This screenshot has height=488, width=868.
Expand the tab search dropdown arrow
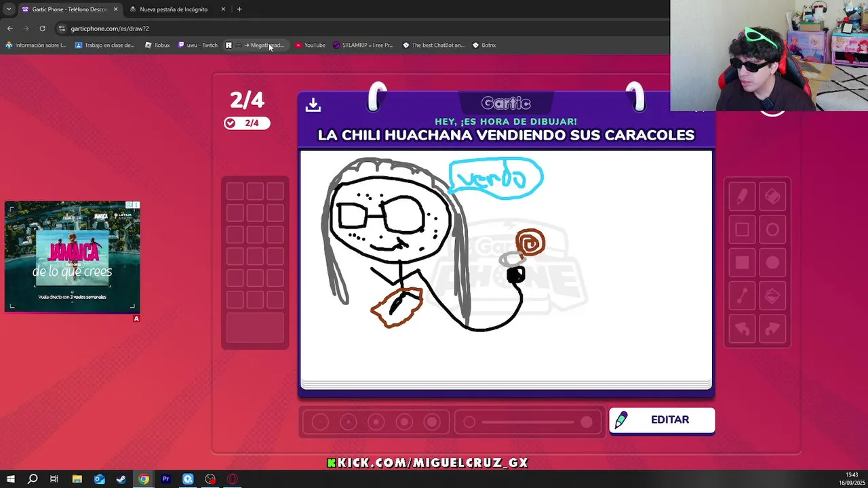pyautogui.click(x=8, y=9)
